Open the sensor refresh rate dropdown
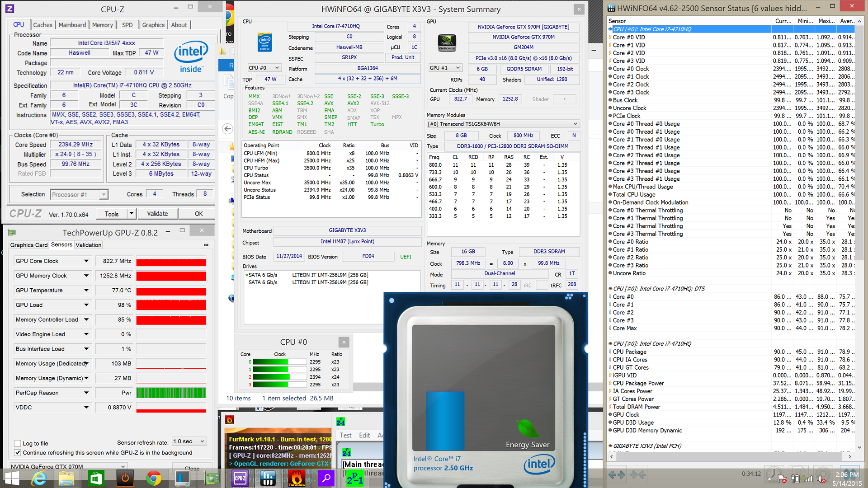 point(189,441)
